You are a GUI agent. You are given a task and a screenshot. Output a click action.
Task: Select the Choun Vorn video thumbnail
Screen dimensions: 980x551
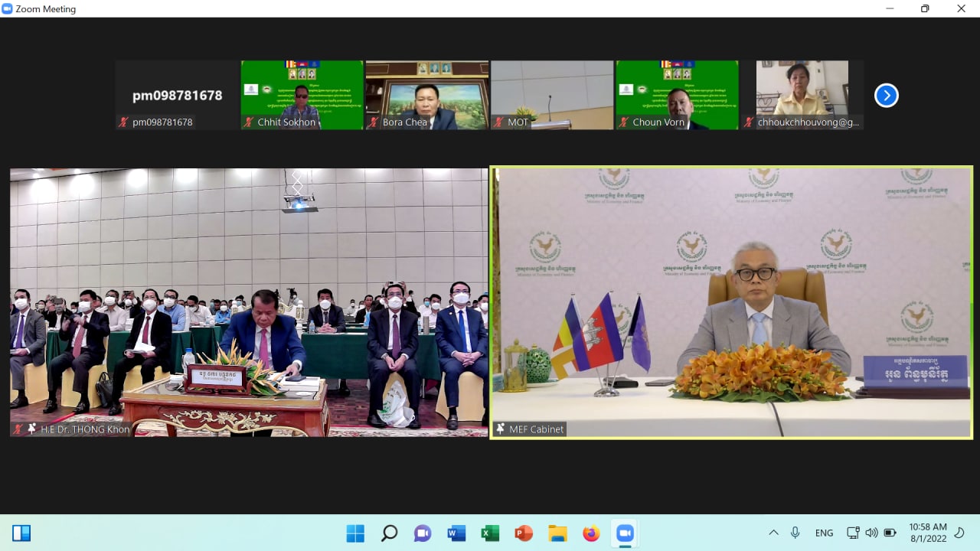click(x=677, y=95)
